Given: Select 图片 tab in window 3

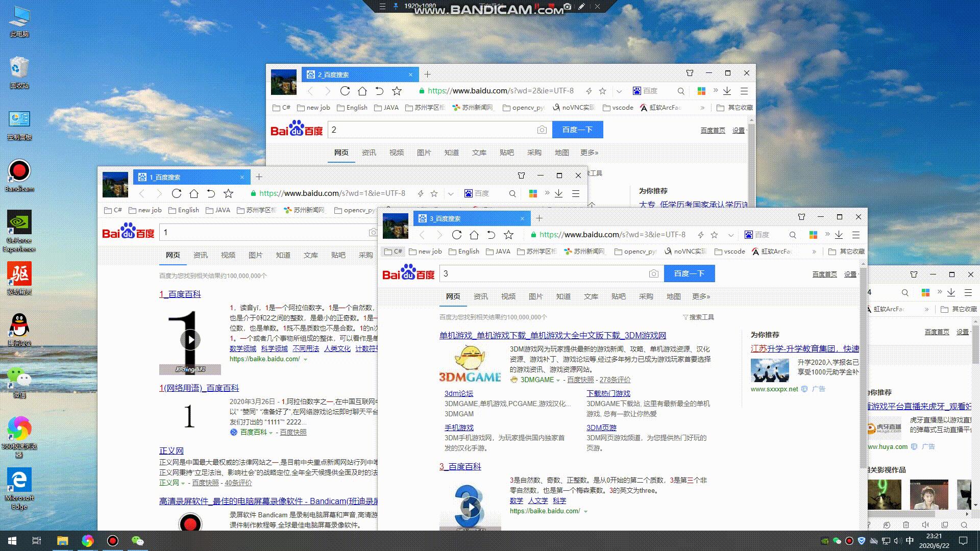Looking at the screenshot, I should [535, 296].
